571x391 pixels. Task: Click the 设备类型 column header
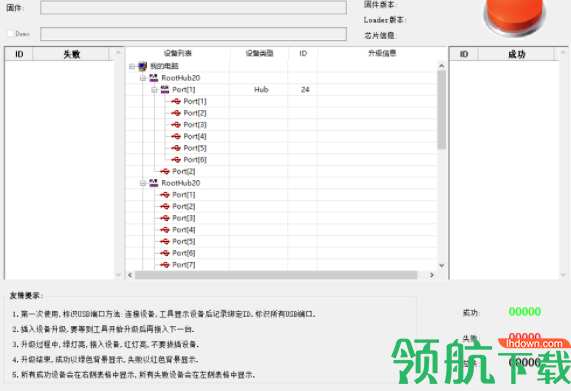(x=259, y=54)
